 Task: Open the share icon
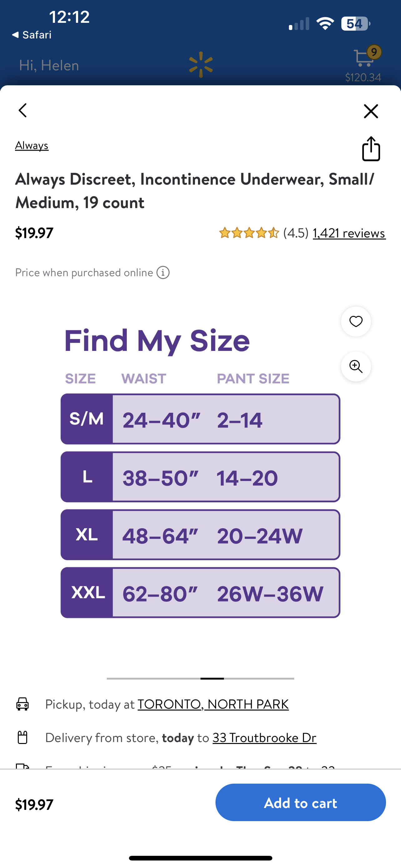pos(371,149)
